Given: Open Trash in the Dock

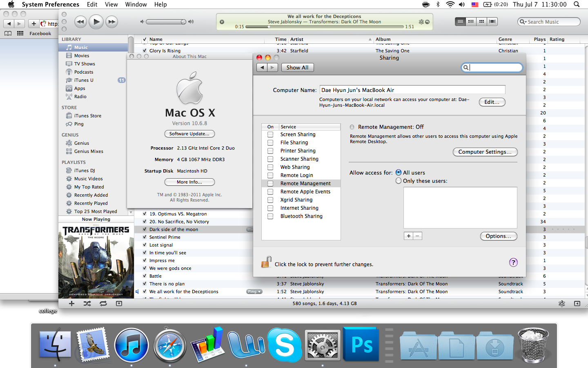Looking at the screenshot, I should click(x=533, y=346).
